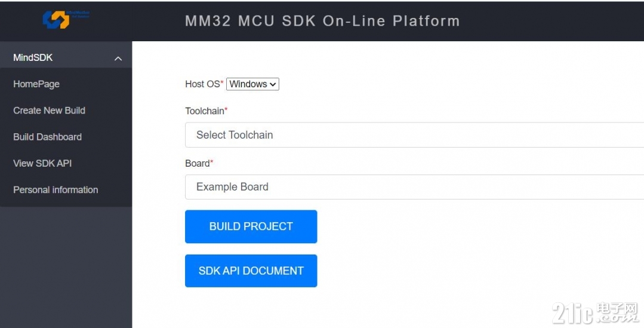Click the MindSDK sidebar header
This screenshot has height=328, width=644.
[66, 57]
